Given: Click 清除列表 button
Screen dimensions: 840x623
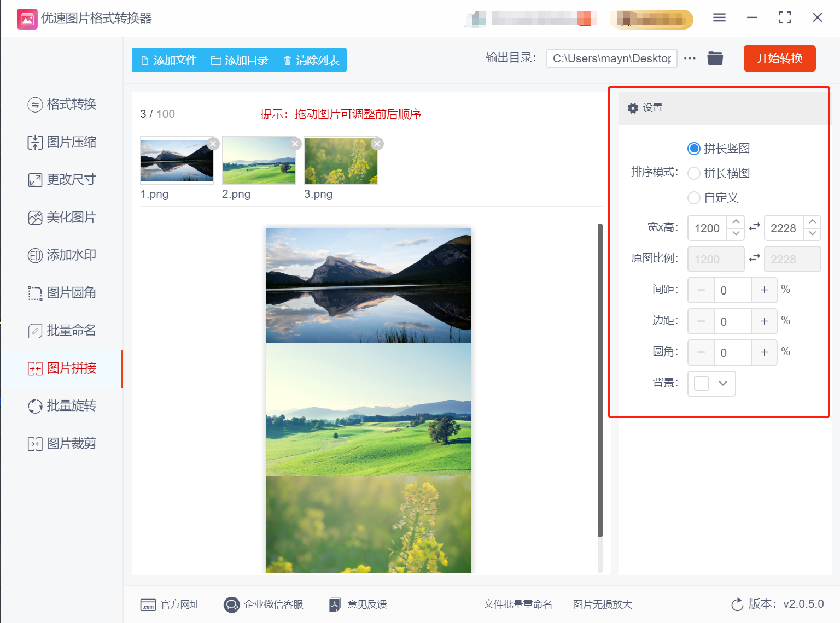Looking at the screenshot, I should coord(311,60).
